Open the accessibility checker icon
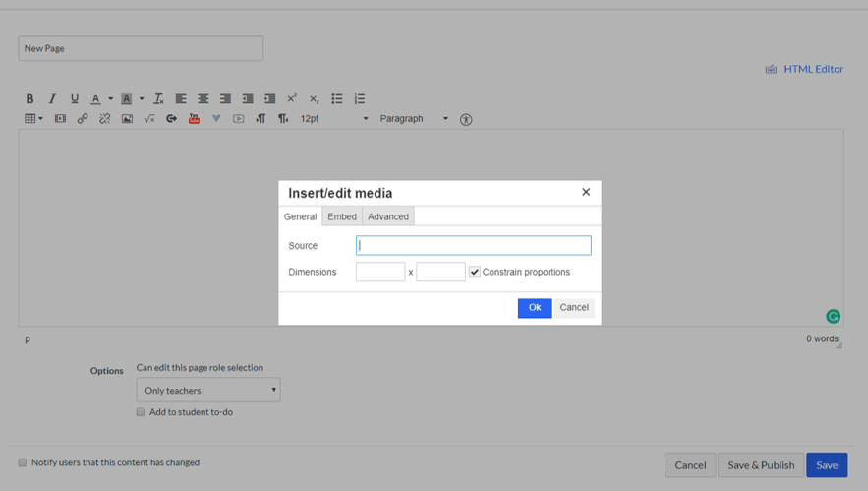 [x=466, y=119]
